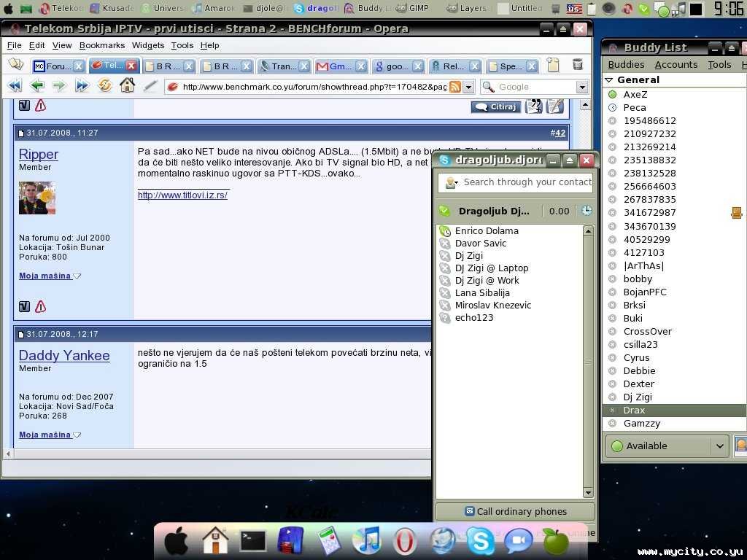747x560 pixels.
Task: Click the Citiraj quote button
Action: (x=496, y=106)
